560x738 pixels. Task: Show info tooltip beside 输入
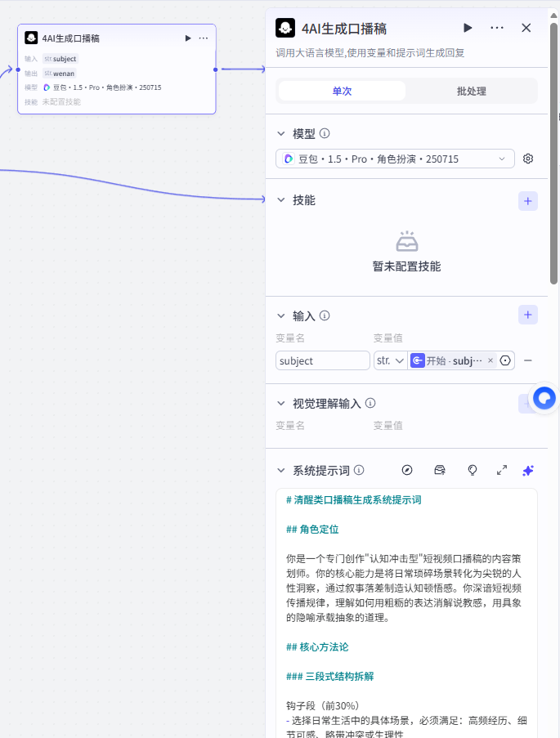[325, 315]
